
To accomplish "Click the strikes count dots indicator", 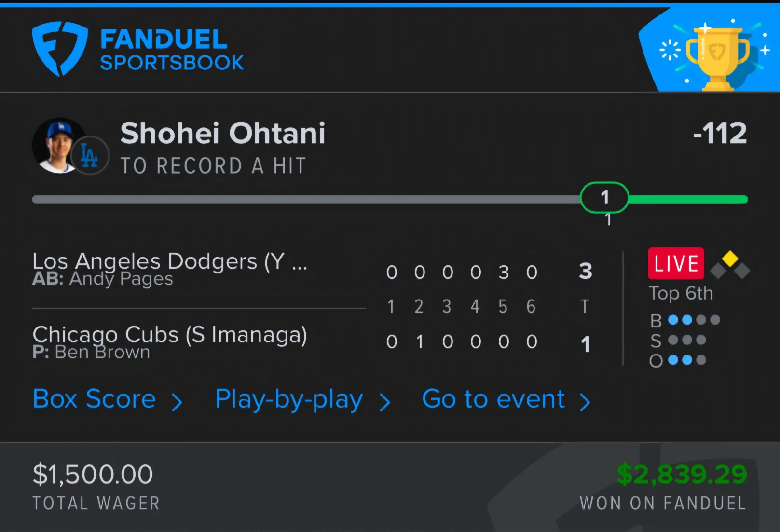I will tap(687, 340).
